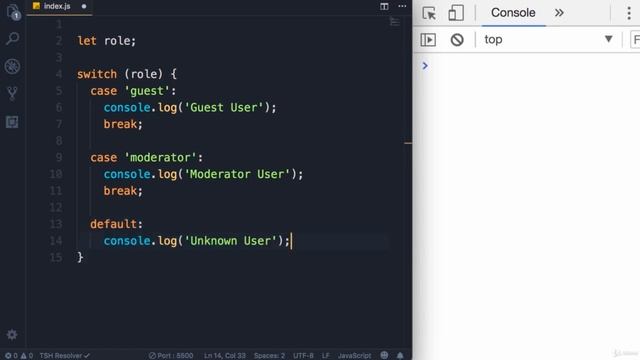The width and height of the screenshot is (640, 360).
Task: Expand more DevTools tabs chevron
Action: pyautogui.click(x=559, y=13)
